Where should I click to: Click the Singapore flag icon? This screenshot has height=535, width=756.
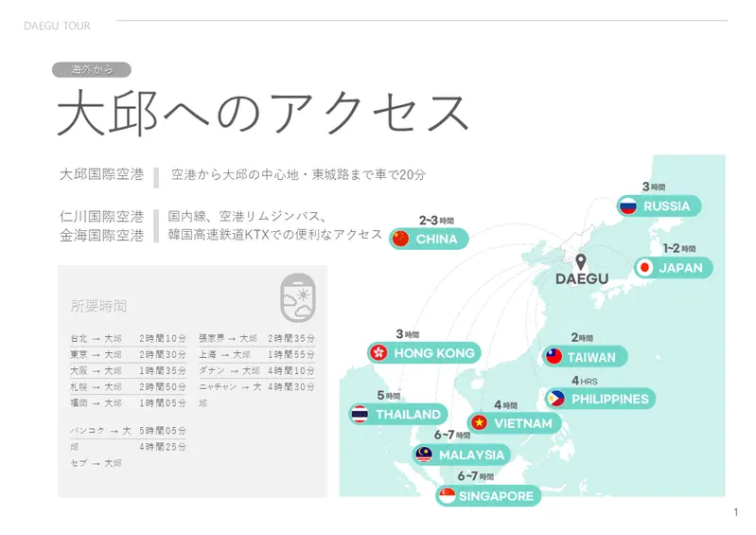point(447,496)
